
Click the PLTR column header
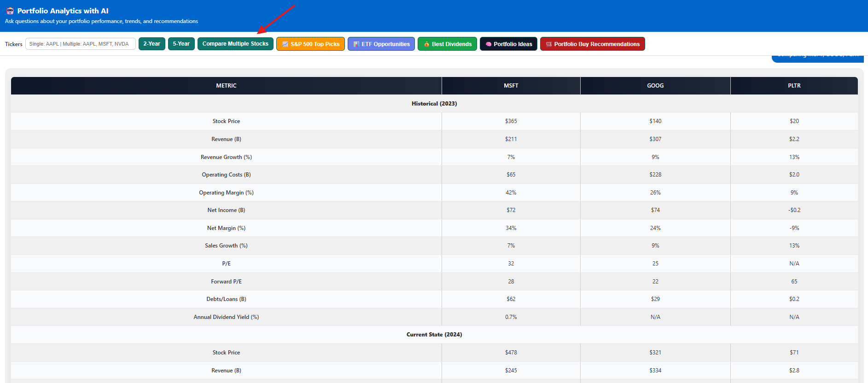(794, 86)
